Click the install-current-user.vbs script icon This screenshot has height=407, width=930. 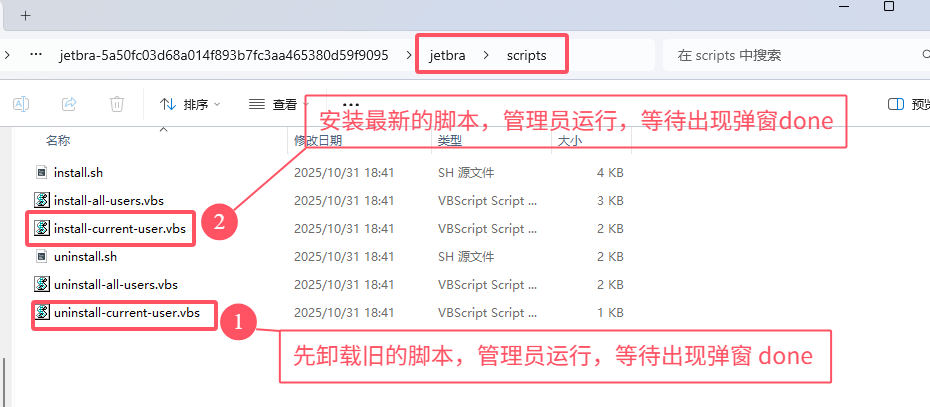click(x=41, y=228)
